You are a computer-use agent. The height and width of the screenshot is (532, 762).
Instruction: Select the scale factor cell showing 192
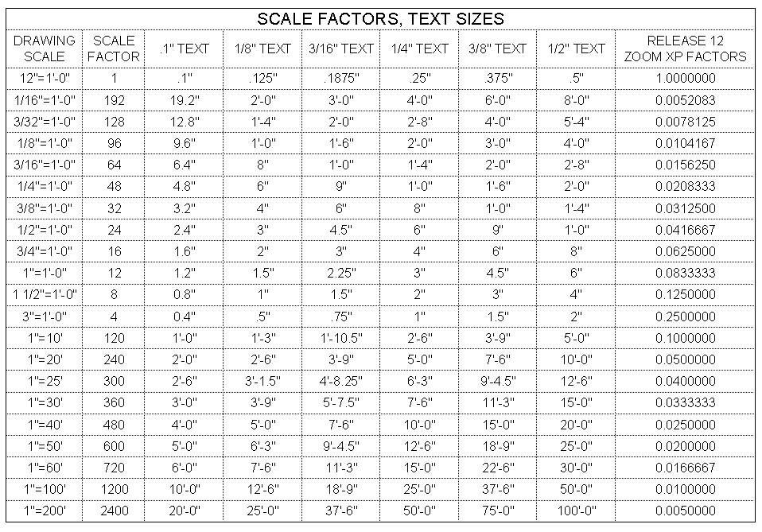tap(114, 100)
